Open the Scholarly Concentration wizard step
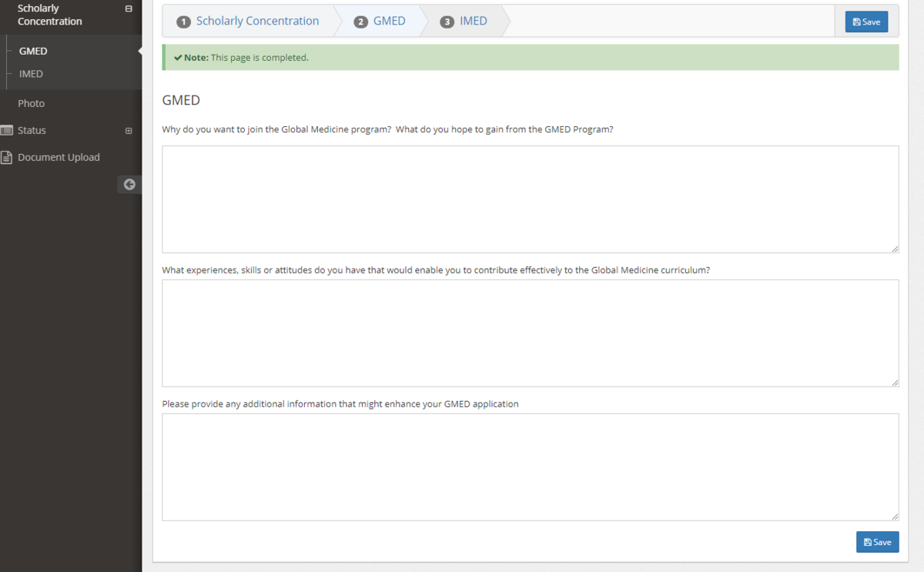The height and width of the screenshot is (572, 924). pos(257,22)
